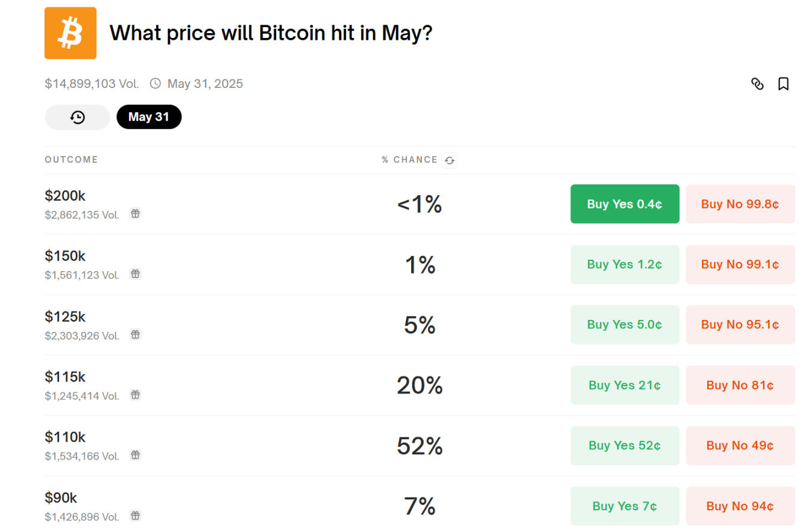The image size is (806, 532).
Task: Copy the market link icon
Action: click(758, 84)
